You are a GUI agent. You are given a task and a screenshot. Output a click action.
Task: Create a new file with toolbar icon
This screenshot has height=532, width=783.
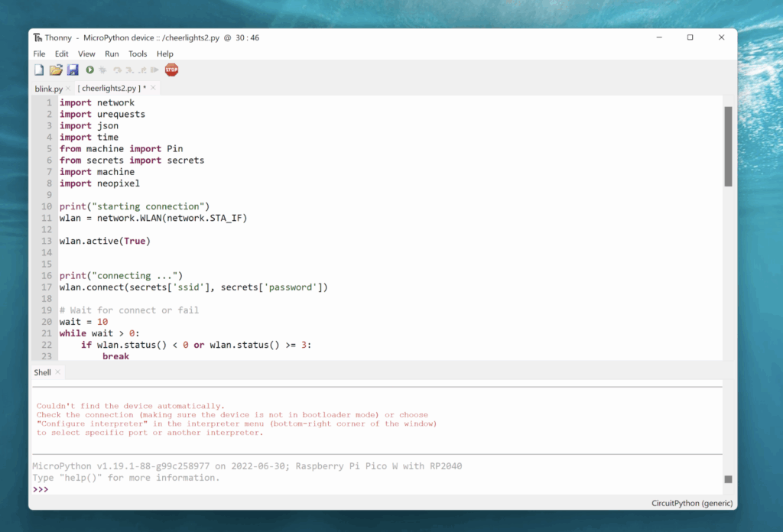pos(39,70)
